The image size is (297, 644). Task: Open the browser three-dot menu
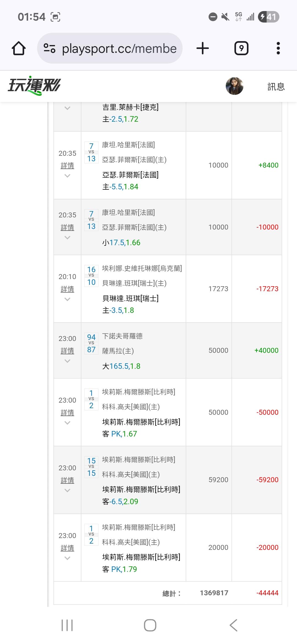[278, 48]
